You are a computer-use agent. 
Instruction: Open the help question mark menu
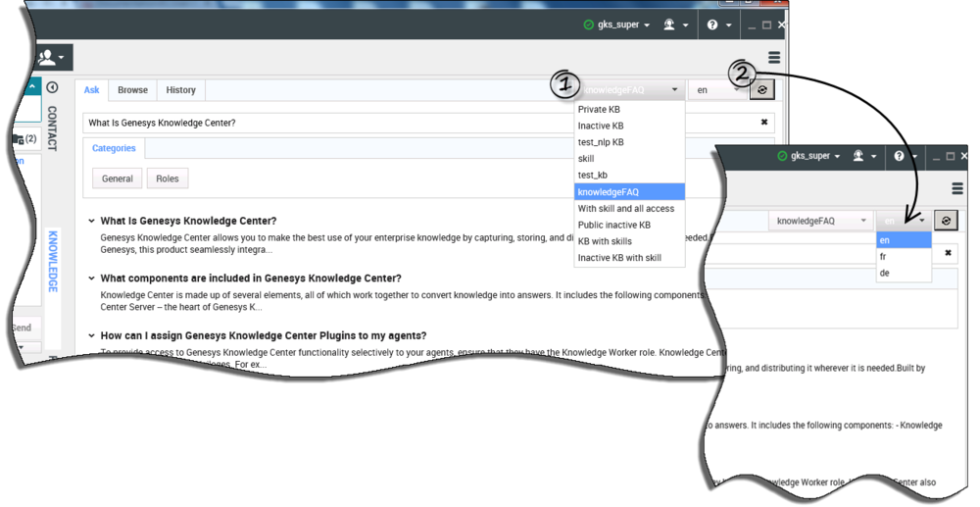[x=718, y=25]
